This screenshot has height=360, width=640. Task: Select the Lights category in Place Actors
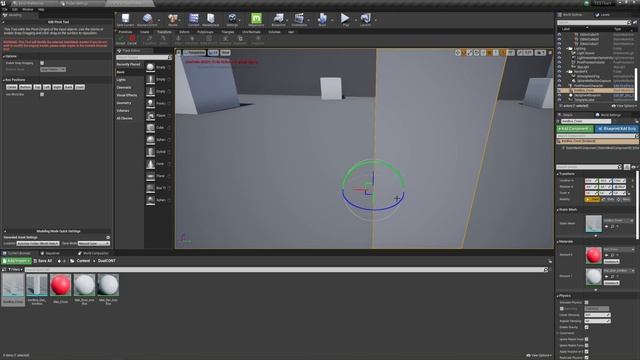pyautogui.click(x=121, y=80)
